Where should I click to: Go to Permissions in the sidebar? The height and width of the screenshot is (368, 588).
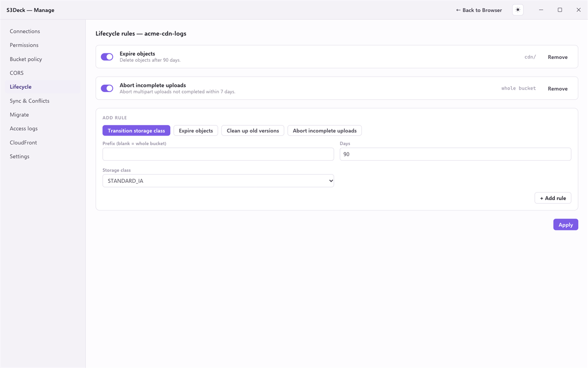(43, 45)
